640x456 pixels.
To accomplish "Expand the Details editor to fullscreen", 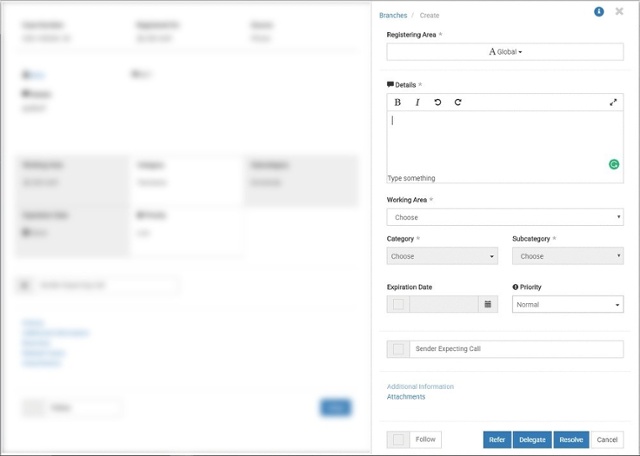I will click(613, 102).
